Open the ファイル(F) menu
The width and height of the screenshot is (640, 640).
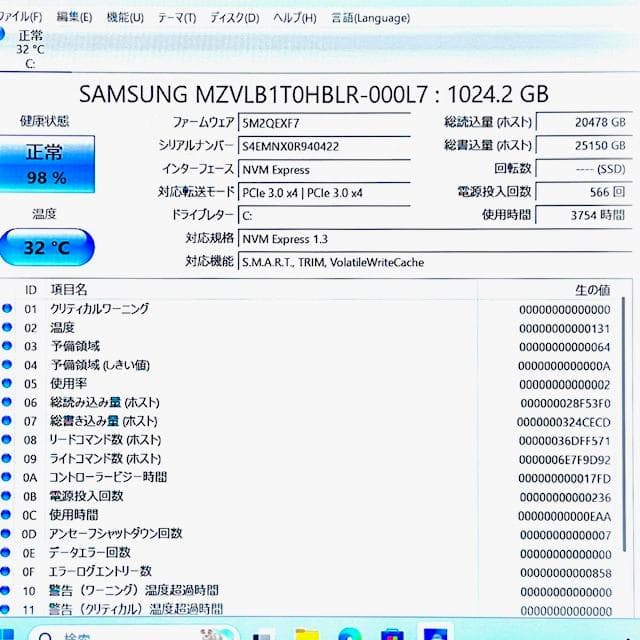point(20,17)
